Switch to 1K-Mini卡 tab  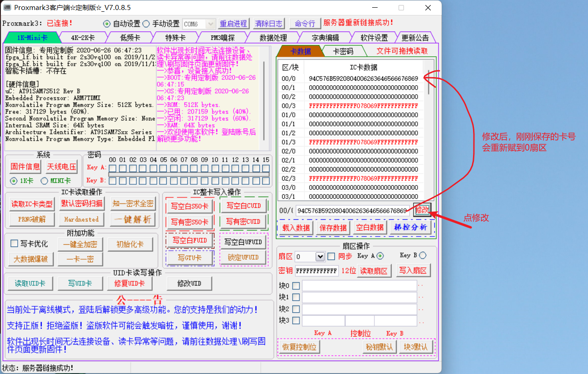[32, 38]
